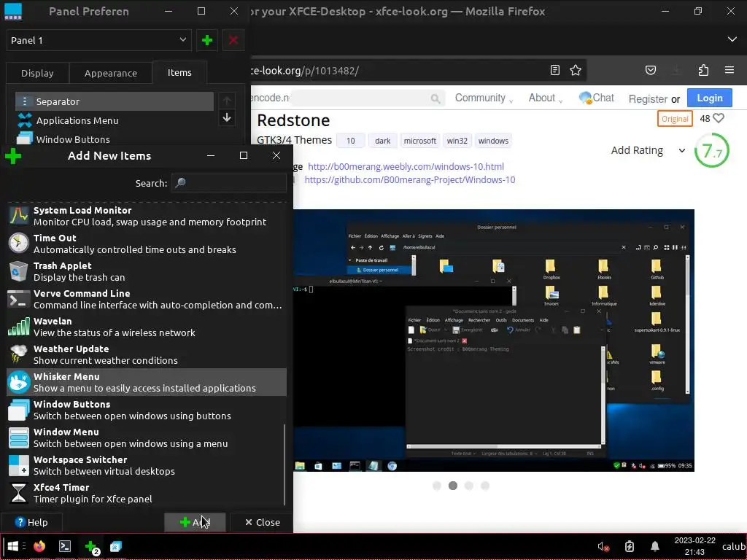Screen dimensions: 747x560
Task: Expand the Firefox list all tabs chevron
Action: [732, 39]
